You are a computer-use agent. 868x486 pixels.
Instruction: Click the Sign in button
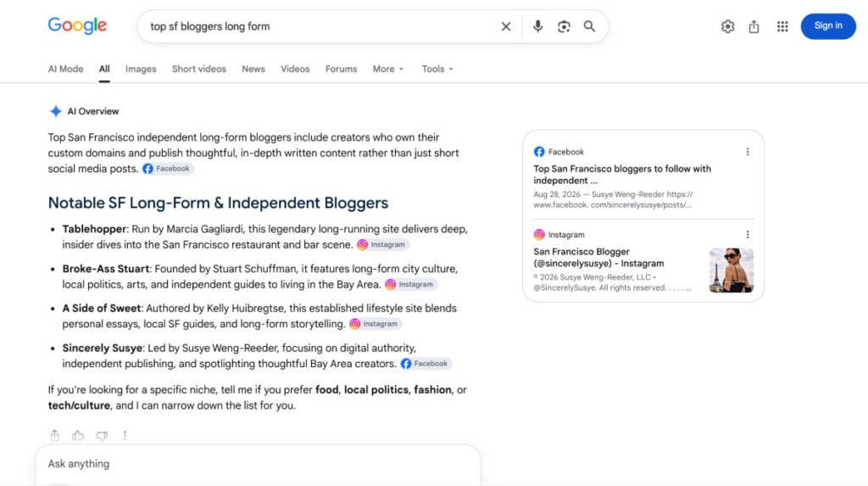828,26
